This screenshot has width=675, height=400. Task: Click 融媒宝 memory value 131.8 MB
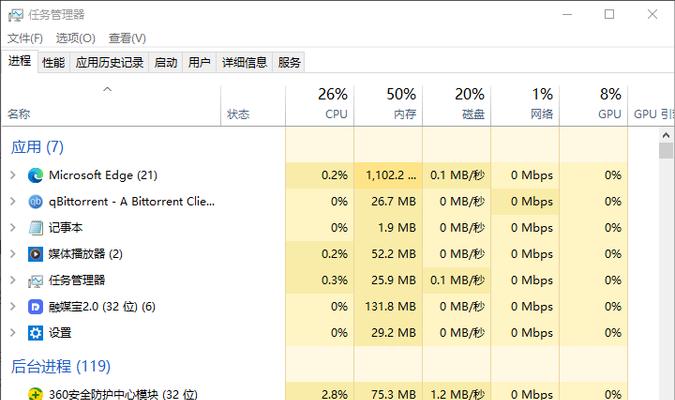pos(390,307)
